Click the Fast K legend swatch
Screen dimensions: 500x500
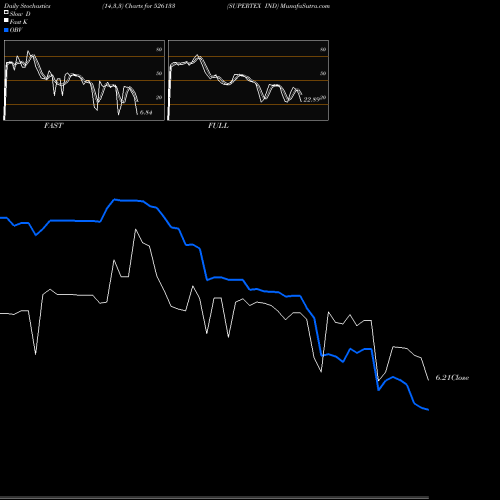pyautogui.click(x=6, y=21)
